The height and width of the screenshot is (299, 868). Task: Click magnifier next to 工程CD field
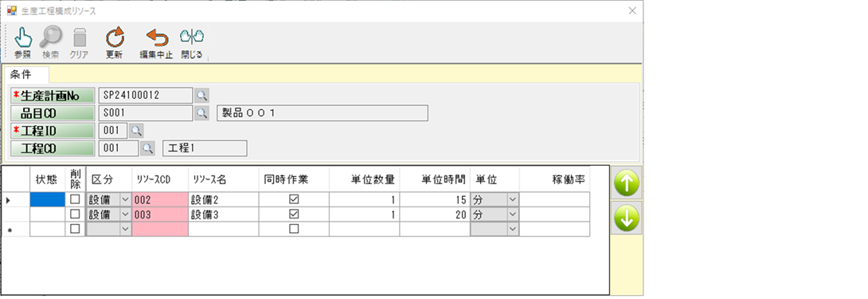point(147,148)
